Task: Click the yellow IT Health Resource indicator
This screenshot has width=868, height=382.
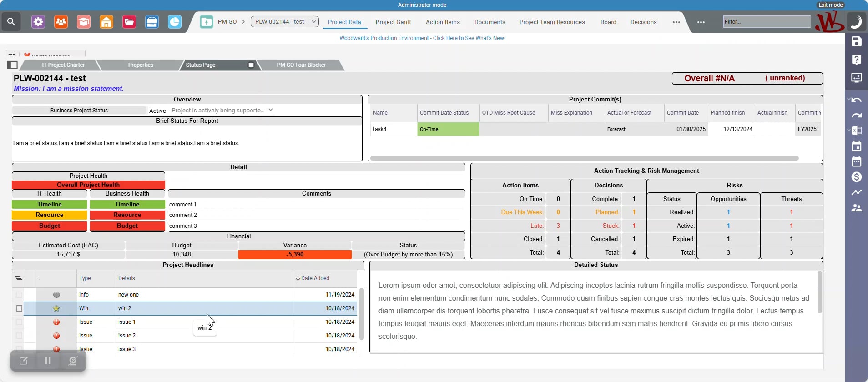Action: click(50, 215)
